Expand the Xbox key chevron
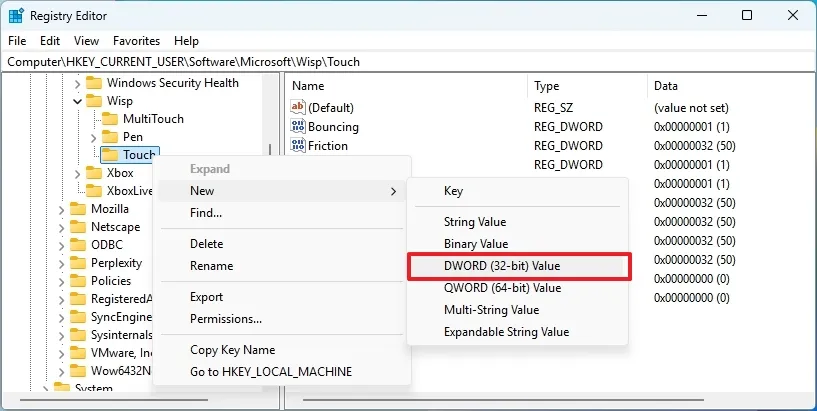This screenshot has width=817, height=411. point(78,173)
